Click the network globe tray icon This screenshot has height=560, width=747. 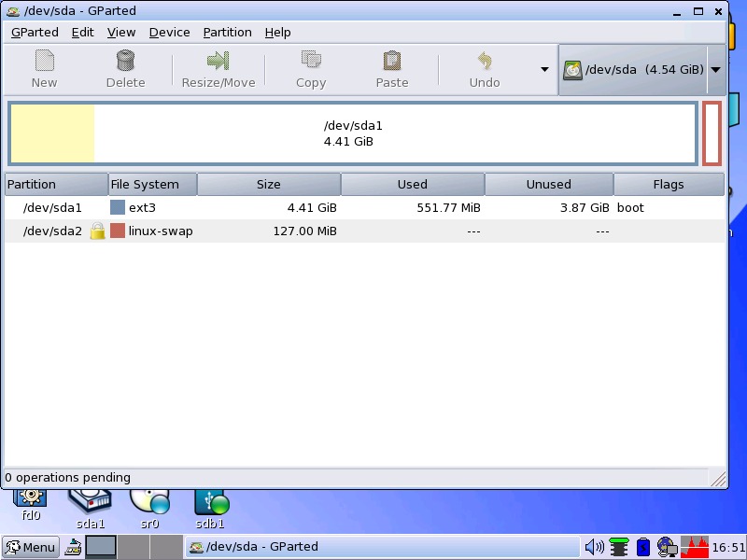667,547
